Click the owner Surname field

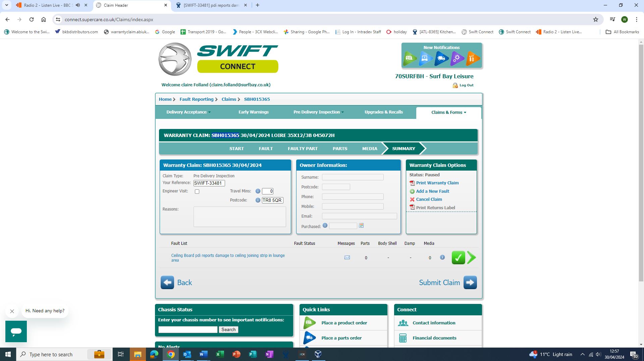pos(353,177)
